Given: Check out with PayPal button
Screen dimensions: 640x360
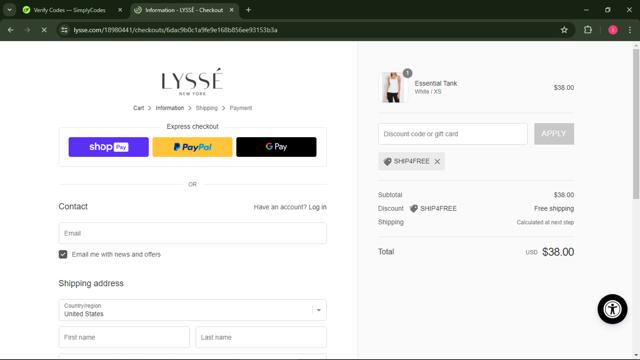Looking at the screenshot, I should (192, 147).
